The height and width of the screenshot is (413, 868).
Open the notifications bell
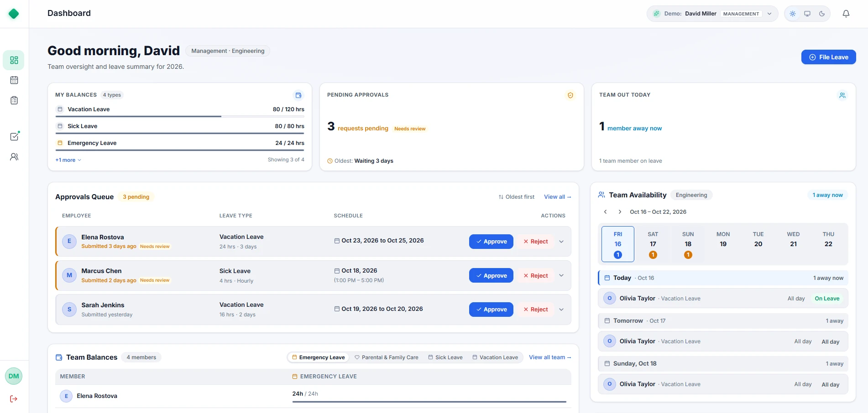coord(846,14)
